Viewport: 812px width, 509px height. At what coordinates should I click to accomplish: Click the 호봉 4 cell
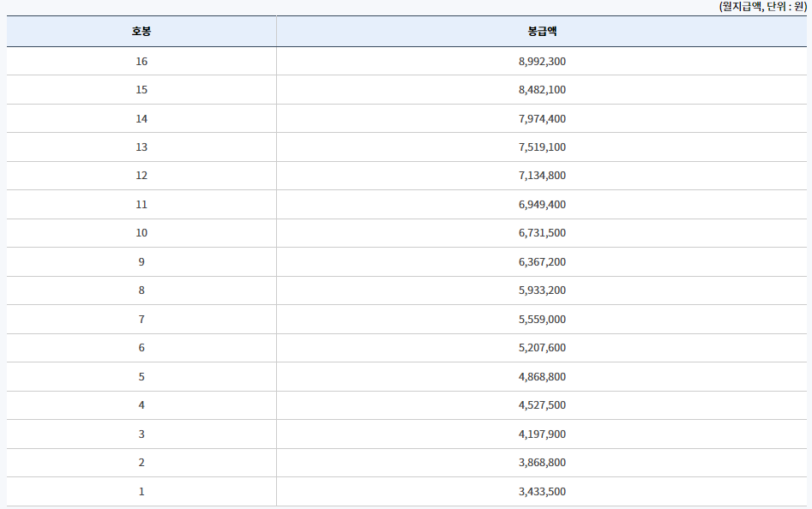[x=141, y=405]
